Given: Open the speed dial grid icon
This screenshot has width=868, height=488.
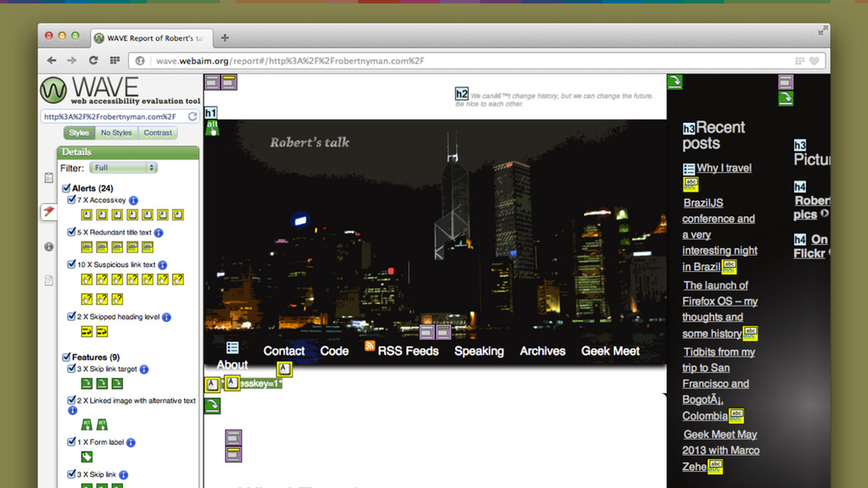Looking at the screenshot, I should click(x=114, y=60).
